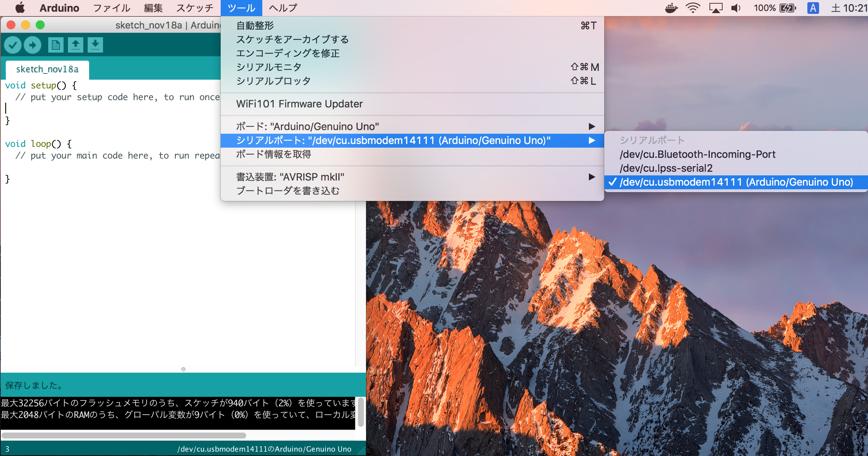Open the ファイル menu
Image resolution: width=868 pixels, height=456 pixels.
click(x=112, y=8)
